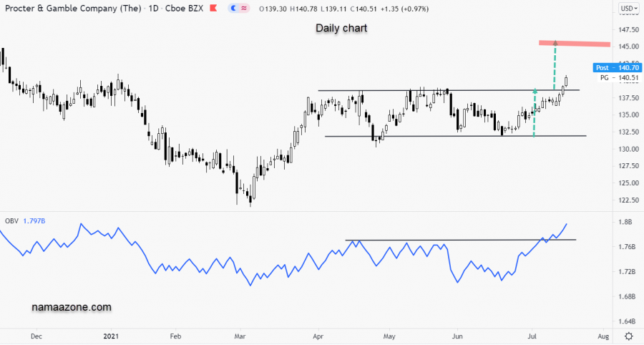Image resolution: width=644 pixels, height=345 pixels.
Task: Click the wave symbol in the status pill
Action: click(x=245, y=9)
